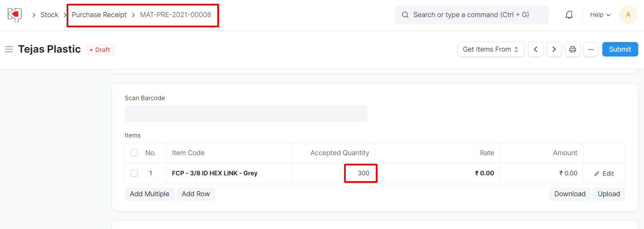Open the Purchase Receipt breadcrumb link

tap(99, 15)
